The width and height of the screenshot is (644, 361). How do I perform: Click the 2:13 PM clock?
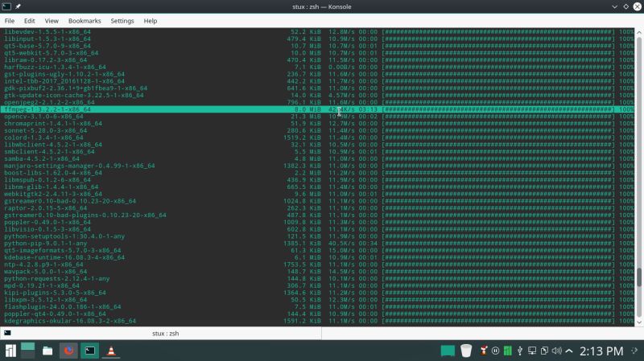[601, 351]
